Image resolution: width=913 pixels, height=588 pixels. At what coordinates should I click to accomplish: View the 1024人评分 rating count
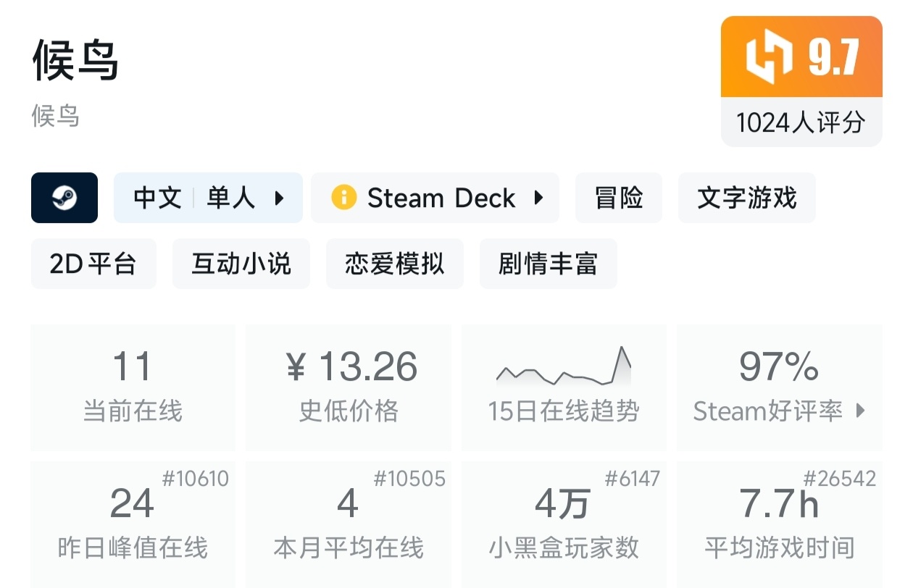click(x=801, y=122)
